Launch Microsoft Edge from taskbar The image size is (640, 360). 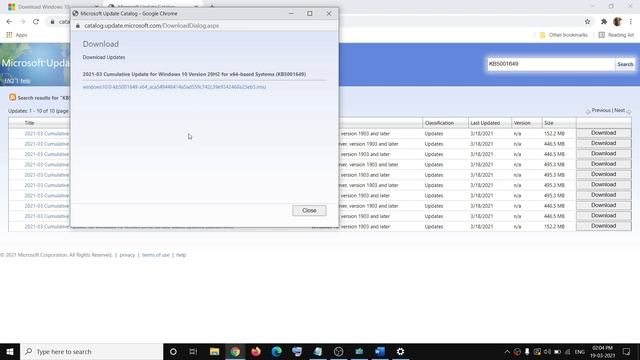click(x=276, y=351)
